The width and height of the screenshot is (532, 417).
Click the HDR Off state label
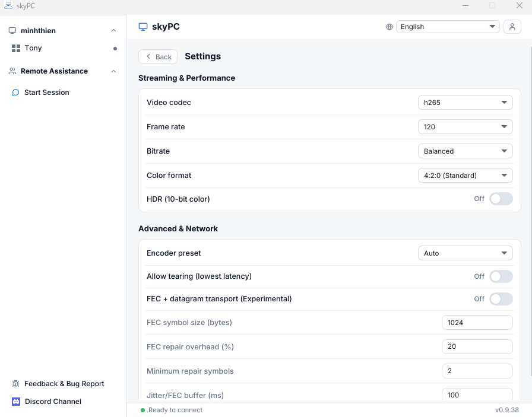(479, 199)
